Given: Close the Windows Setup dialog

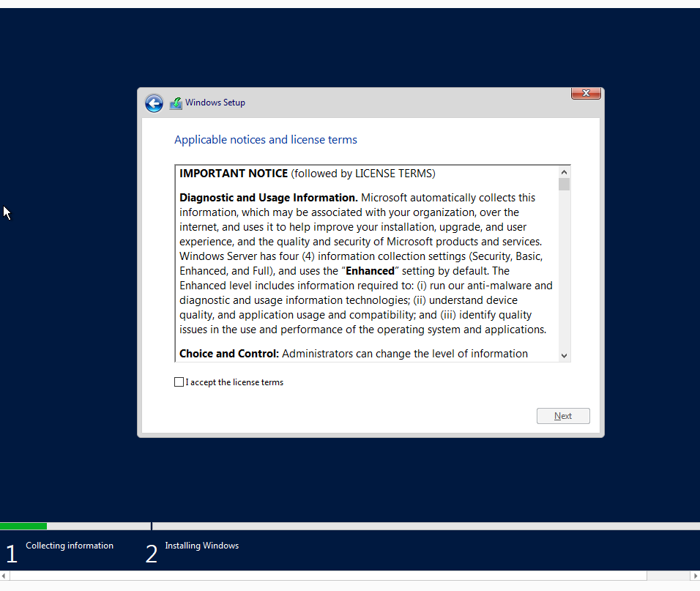Looking at the screenshot, I should [x=586, y=93].
